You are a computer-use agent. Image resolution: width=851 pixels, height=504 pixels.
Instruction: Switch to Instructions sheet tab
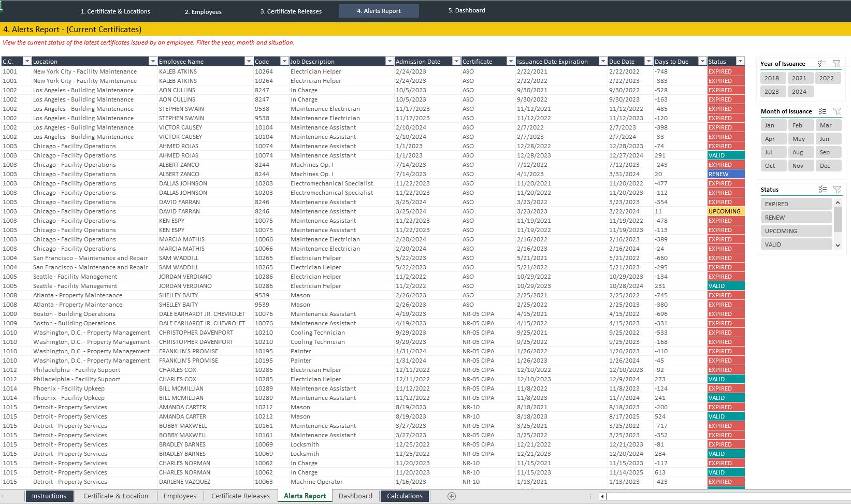[49, 496]
